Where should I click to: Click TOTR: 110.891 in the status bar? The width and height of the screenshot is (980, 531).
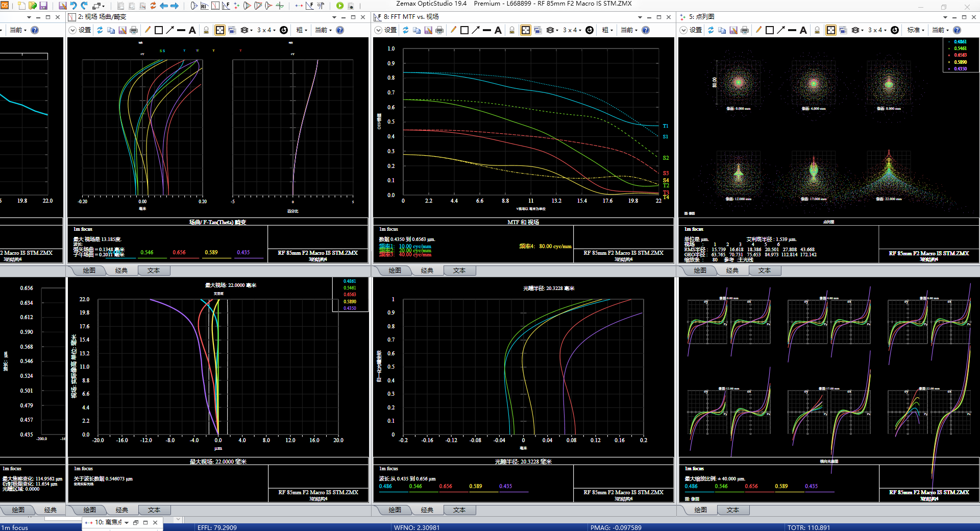point(808,527)
